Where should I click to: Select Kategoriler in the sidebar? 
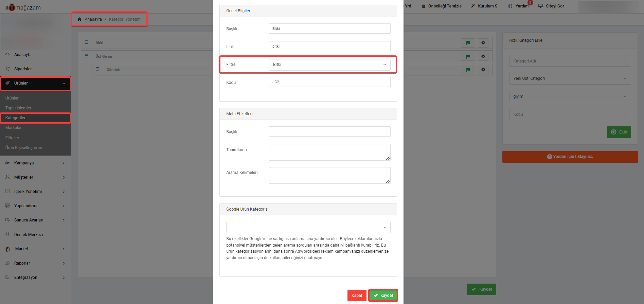coord(36,118)
